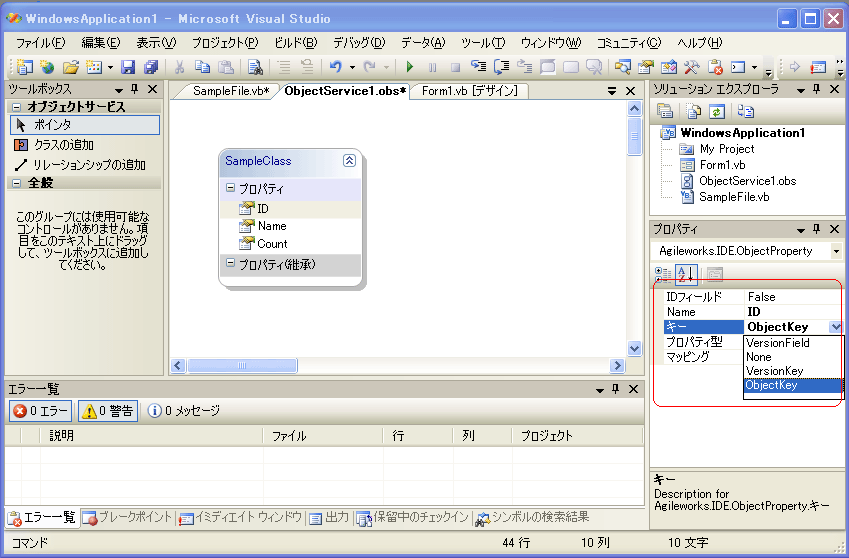The width and height of the screenshot is (849, 558).
Task: Open the ブレークポイント tab at bottom
Action: click(x=127, y=517)
